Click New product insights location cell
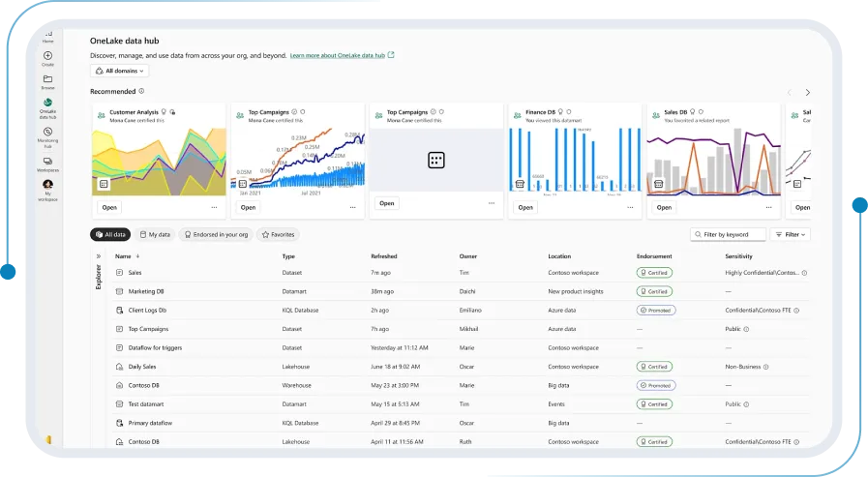868x477 pixels. [x=576, y=291]
